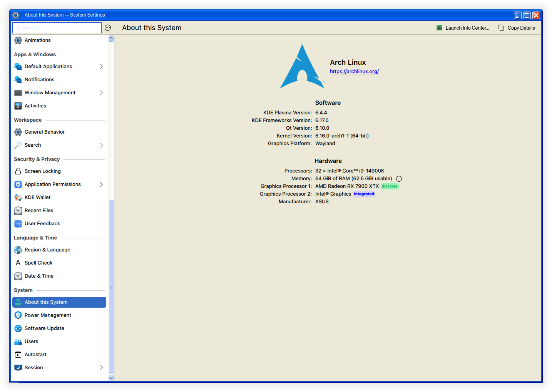The width and height of the screenshot is (552, 392).
Task: Open Software Update page
Action: tap(59, 328)
